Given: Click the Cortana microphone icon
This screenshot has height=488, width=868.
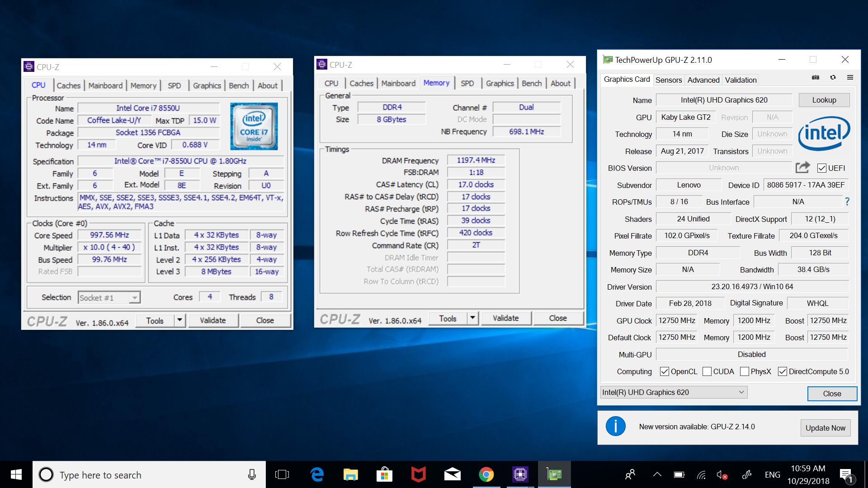Looking at the screenshot, I should point(252,474).
